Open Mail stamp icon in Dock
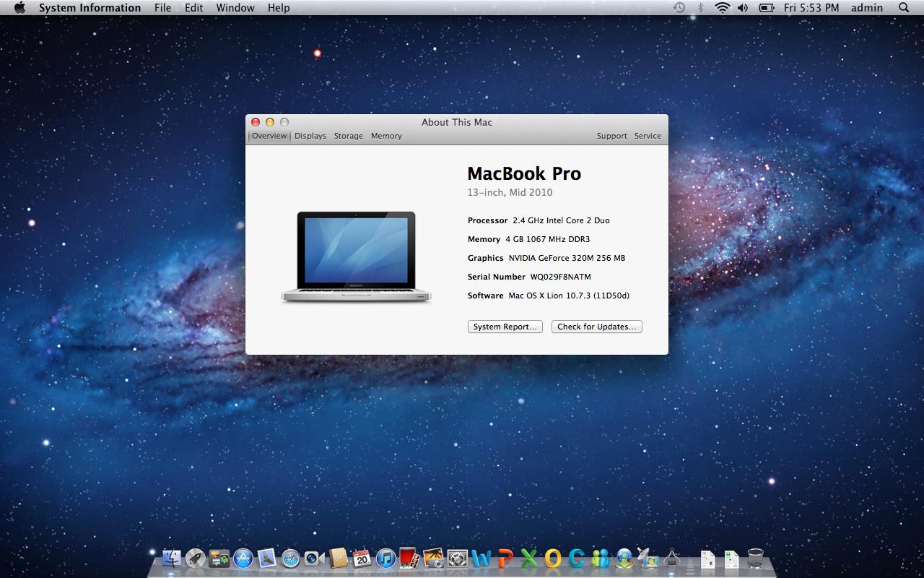 267,558
